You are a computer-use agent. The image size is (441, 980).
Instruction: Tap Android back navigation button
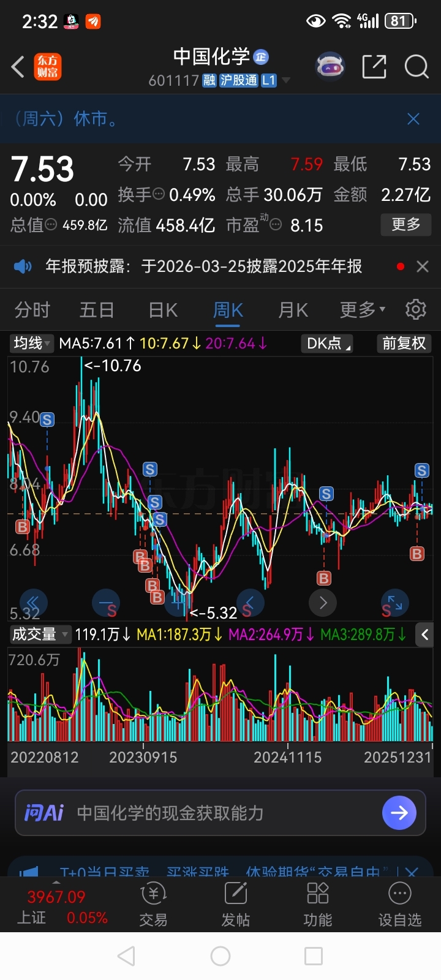[126, 956]
